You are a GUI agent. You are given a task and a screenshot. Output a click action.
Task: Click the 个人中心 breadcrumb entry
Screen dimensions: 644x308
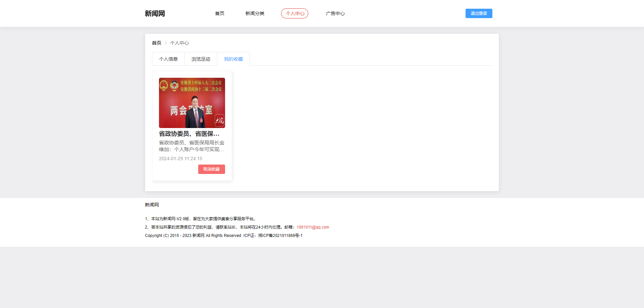[179, 43]
